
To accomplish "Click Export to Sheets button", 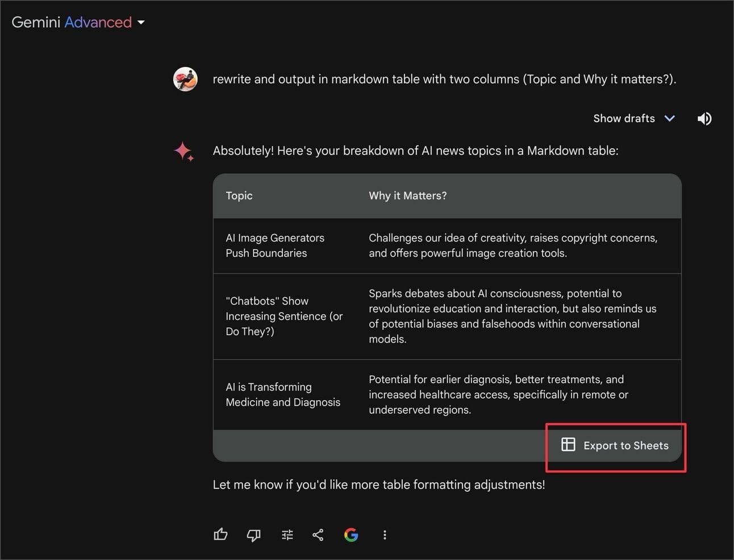I will click(615, 445).
